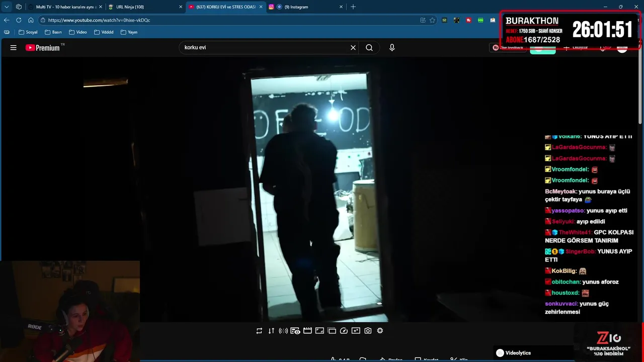Run the YouTube search magnifier button

369,48
